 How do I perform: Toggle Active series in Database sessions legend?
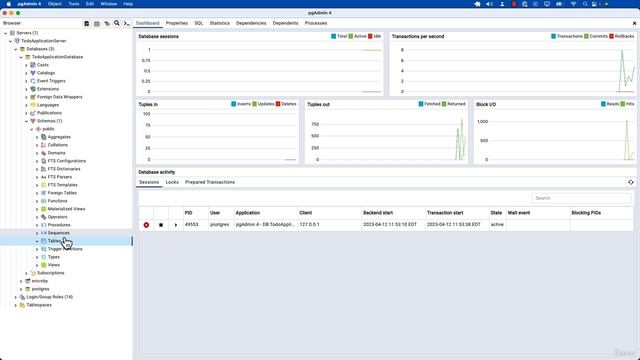pos(358,36)
